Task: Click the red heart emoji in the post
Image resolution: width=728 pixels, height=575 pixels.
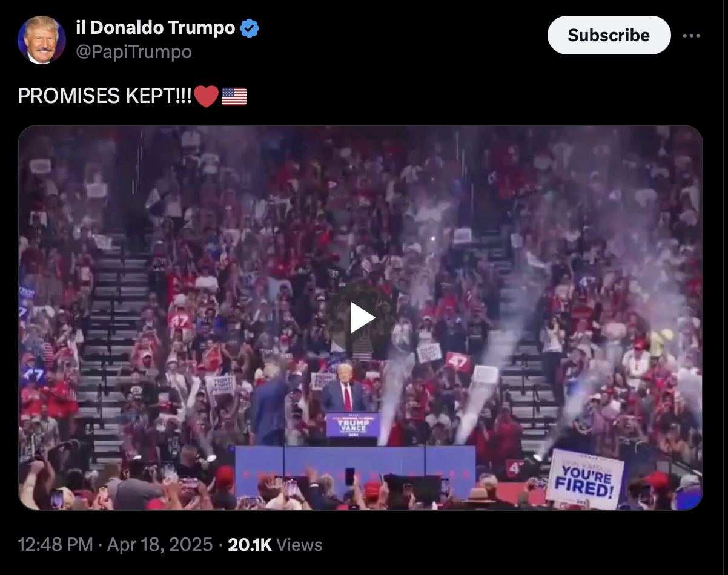Action: coord(206,96)
